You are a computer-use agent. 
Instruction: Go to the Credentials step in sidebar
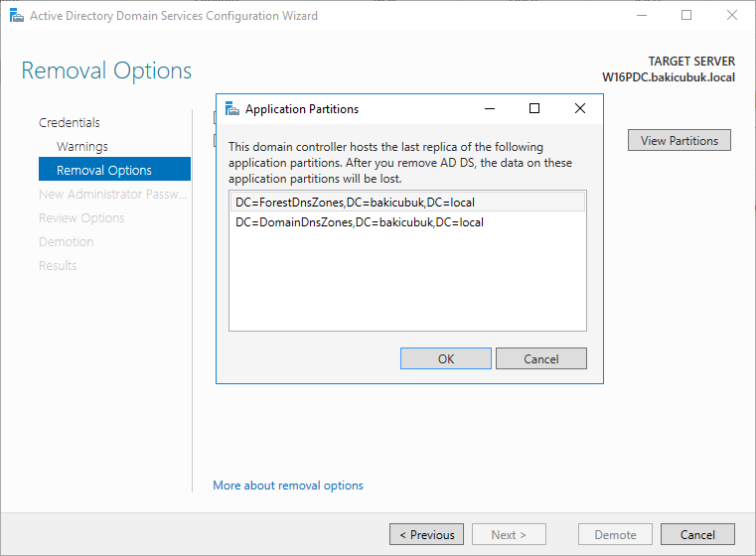[70, 122]
